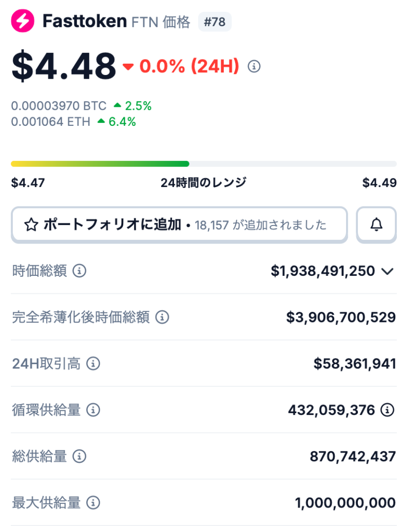The width and height of the screenshot is (420, 526).
Task: Click the #78 rank badge
Action: click(215, 22)
